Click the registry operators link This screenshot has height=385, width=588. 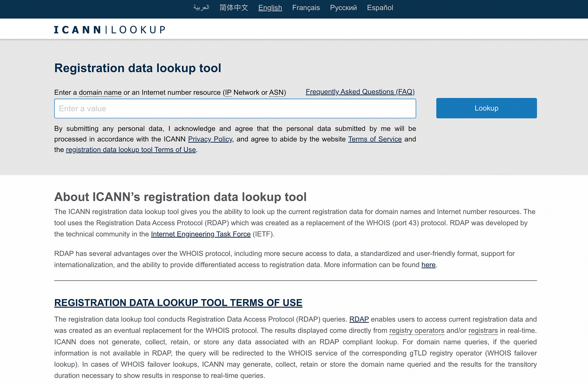(417, 330)
